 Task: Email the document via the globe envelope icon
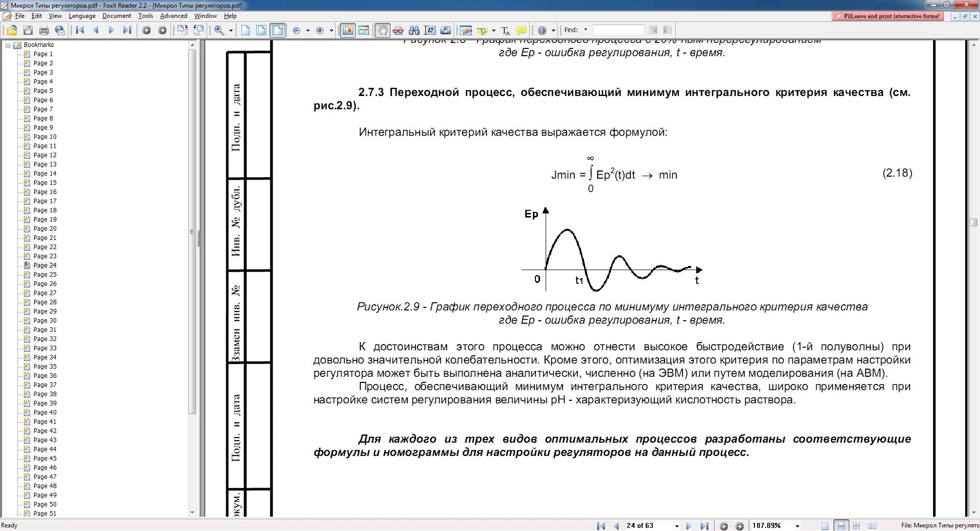pos(60,31)
